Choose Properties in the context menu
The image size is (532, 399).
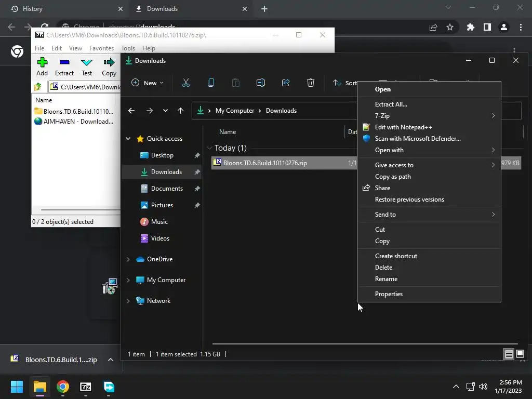click(x=429, y=294)
